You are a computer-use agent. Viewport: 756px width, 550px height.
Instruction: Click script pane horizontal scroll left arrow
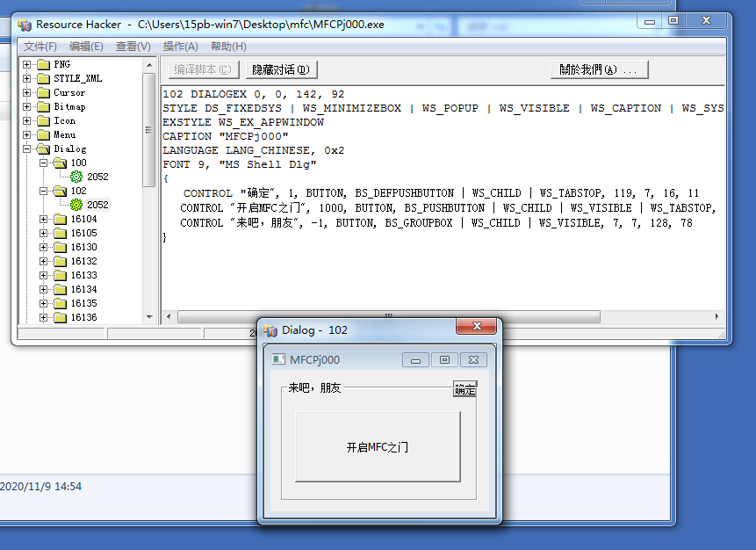[169, 316]
